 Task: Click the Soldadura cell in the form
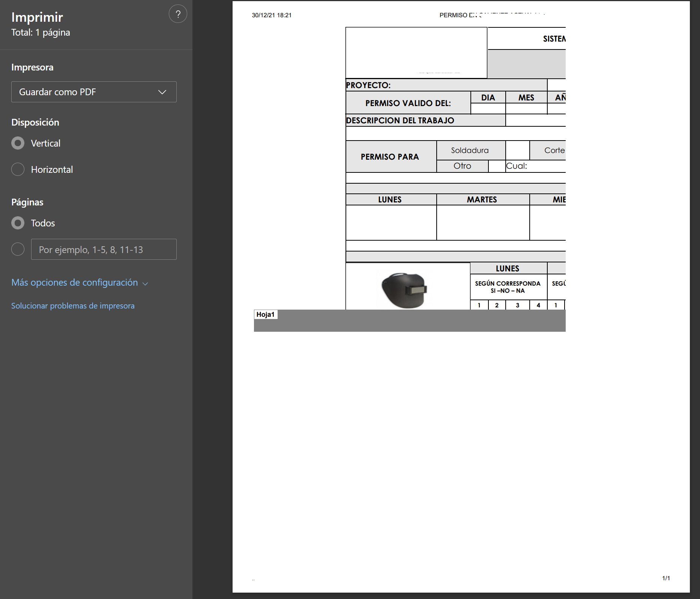click(470, 150)
